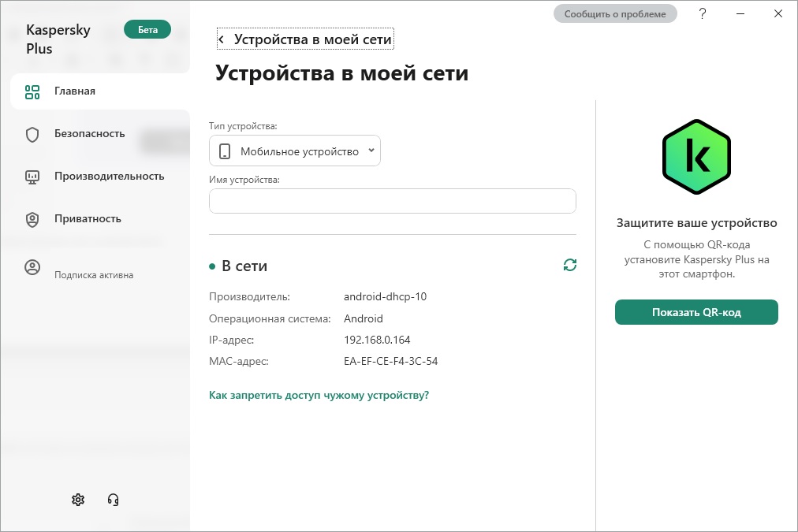
Task: Click the В сети status heading
Action: [244, 266]
